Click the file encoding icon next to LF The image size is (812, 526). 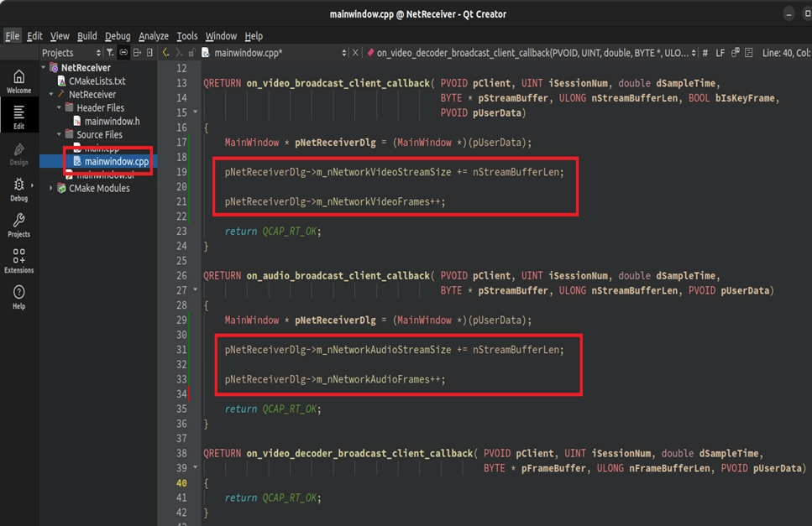[x=736, y=52]
